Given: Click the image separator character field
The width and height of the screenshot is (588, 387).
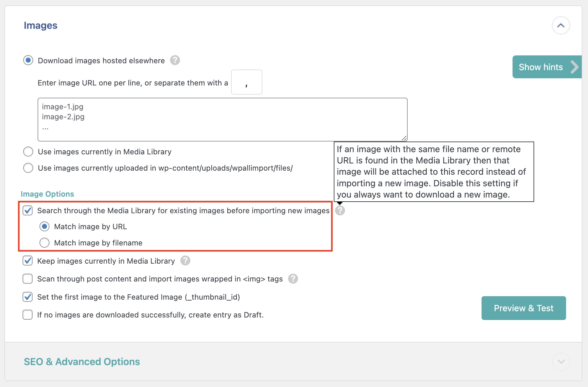Looking at the screenshot, I should tap(247, 82).
